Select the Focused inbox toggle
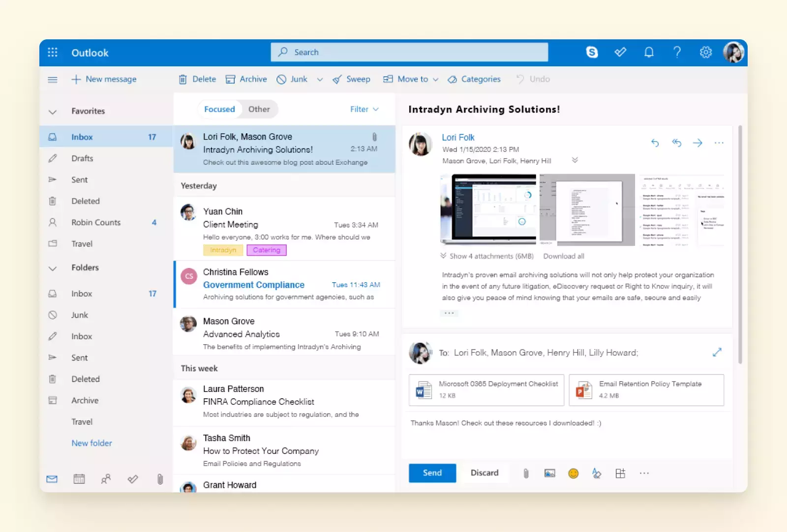The height and width of the screenshot is (532, 787). [219, 109]
